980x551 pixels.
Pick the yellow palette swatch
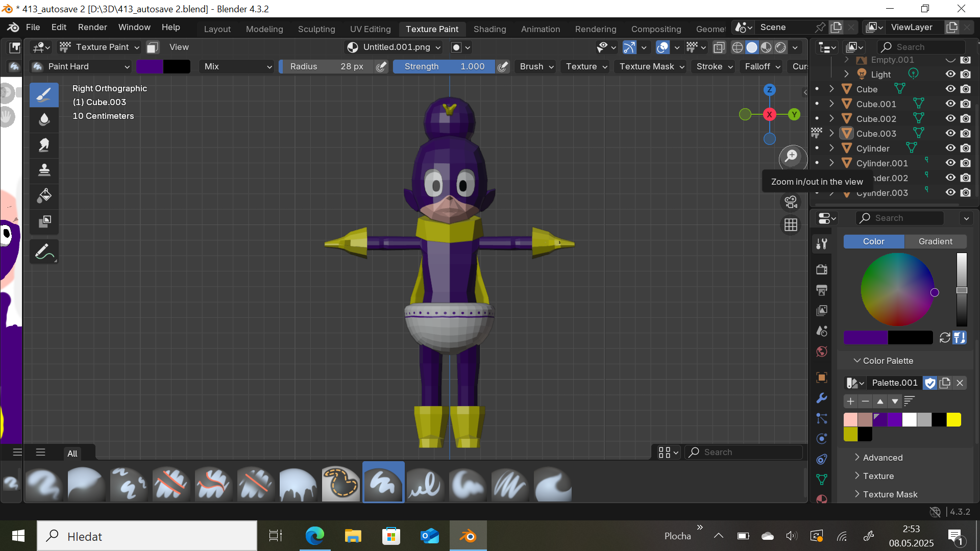(x=953, y=419)
